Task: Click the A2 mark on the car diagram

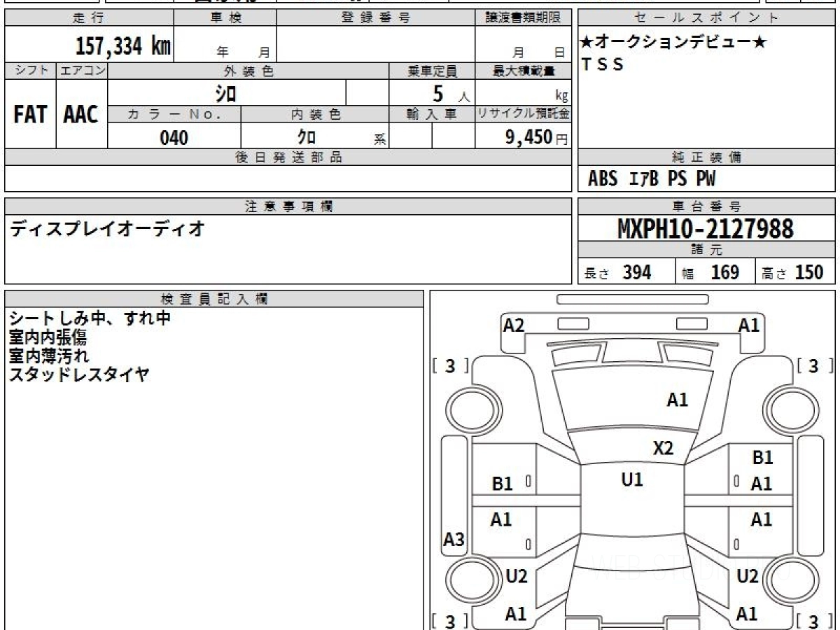Action: (514, 325)
